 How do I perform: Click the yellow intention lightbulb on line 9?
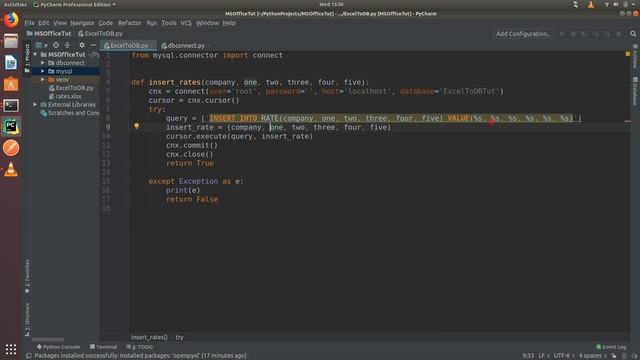tap(137, 126)
